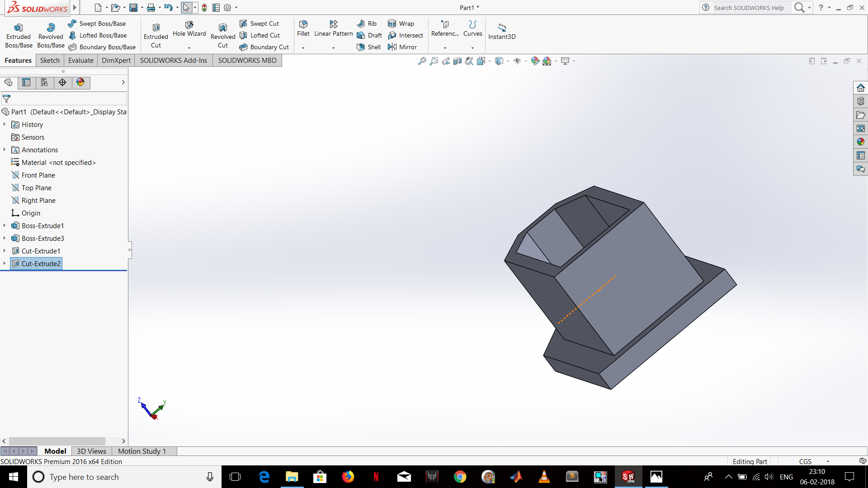Open the Linear Pattern dropdown arrow

[x=333, y=47]
